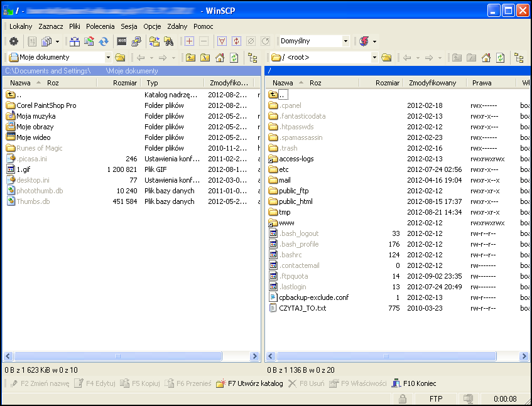Click the connection lock status icon
Image resolution: width=532 pixels, height=406 pixels.
tap(403, 399)
